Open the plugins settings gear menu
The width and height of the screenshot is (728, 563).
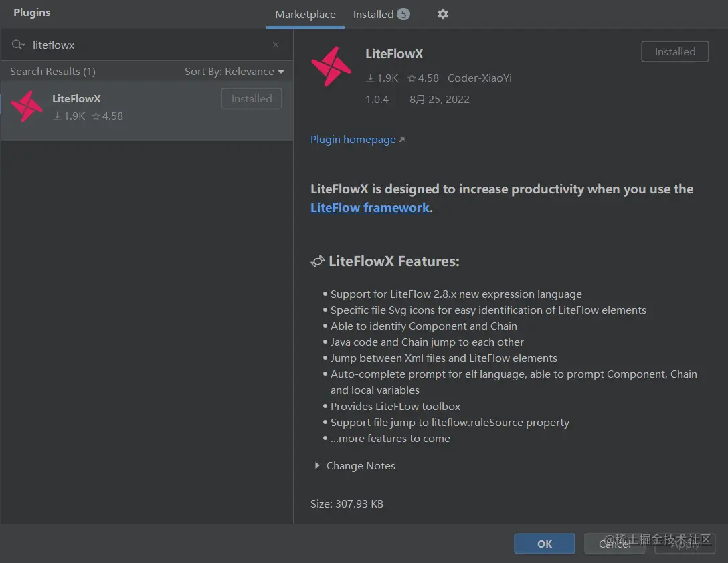[x=442, y=15]
